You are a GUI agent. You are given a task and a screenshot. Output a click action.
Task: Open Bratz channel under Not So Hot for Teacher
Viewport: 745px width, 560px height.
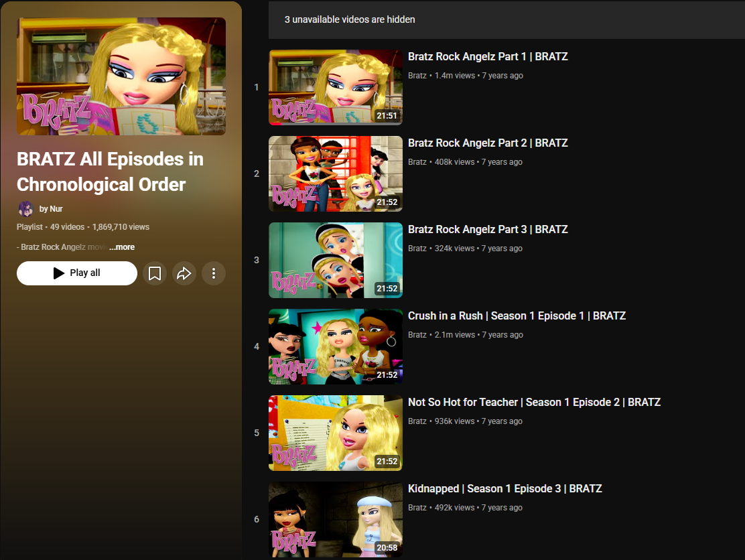(x=417, y=421)
